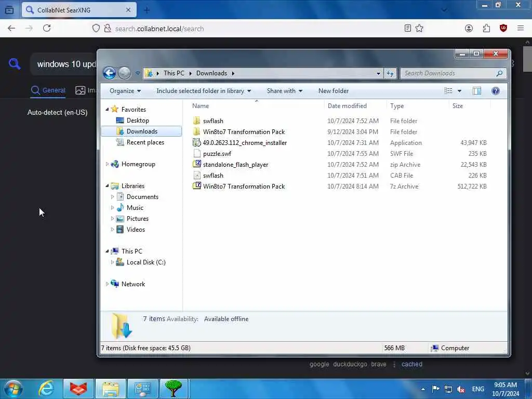
Task: Open the tree application in taskbar
Action: pyautogui.click(x=174, y=389)
